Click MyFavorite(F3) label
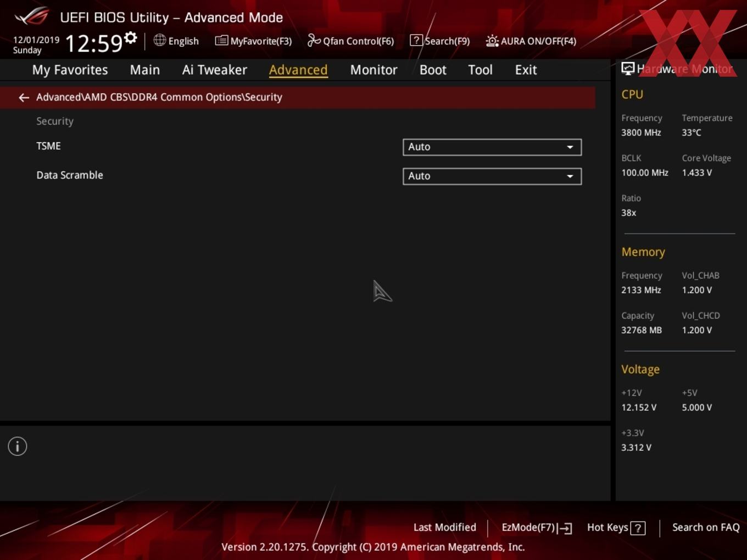This screenshot has height=560, width=747. coord(261,41)
